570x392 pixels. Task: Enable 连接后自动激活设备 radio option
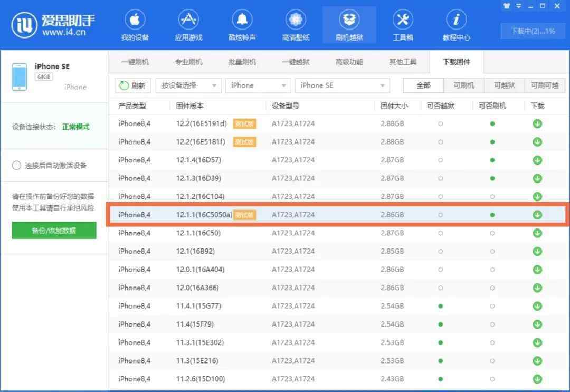pos(16,166)
